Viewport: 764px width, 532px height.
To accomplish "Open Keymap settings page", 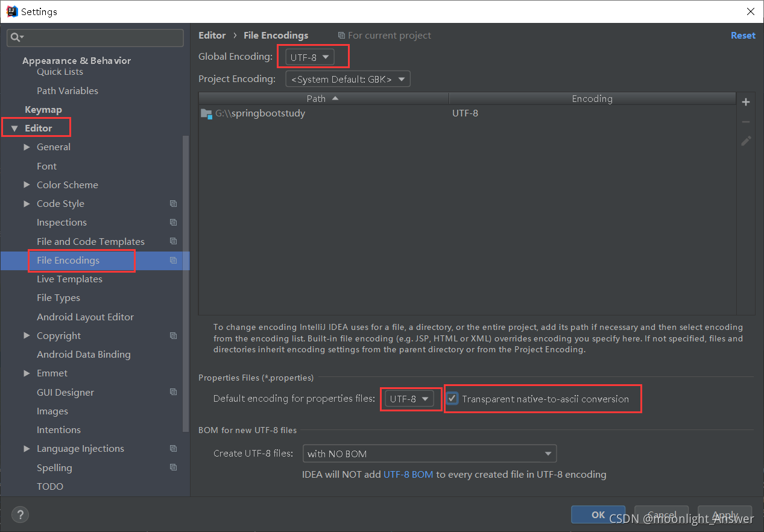I will point(43,110).
